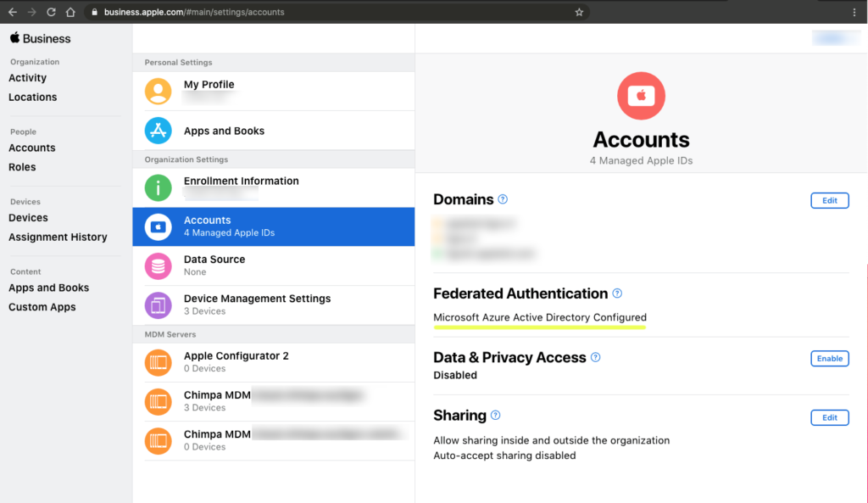Open Custom Apps in the sidebar
Viewport: 868px width, 503px height.
(x=42, y=307)
